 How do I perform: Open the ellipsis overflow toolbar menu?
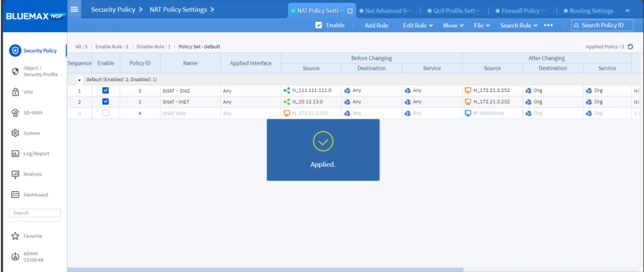click(548, 25)
